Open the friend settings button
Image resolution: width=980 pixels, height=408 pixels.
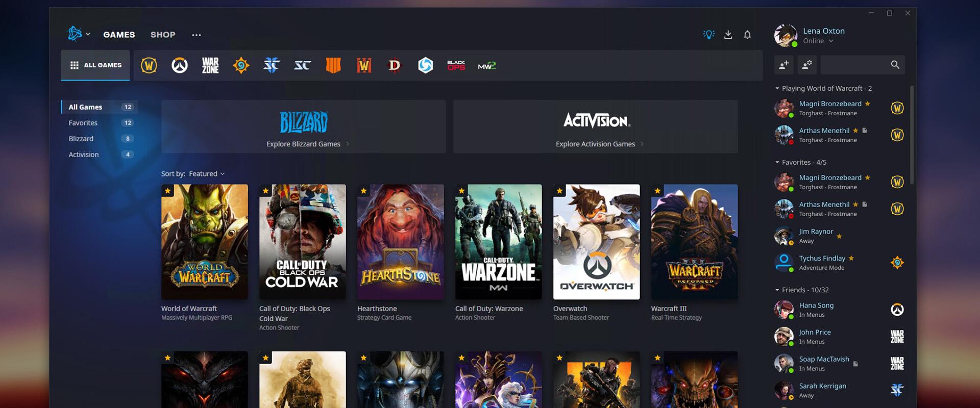coord(807,65)
